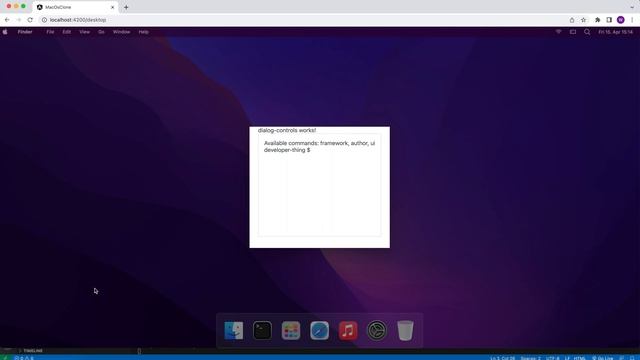Click the screen mirroring icon in menu bar
Image resolution: width=640 pixels, height=360 pixels.
[573, 31]
